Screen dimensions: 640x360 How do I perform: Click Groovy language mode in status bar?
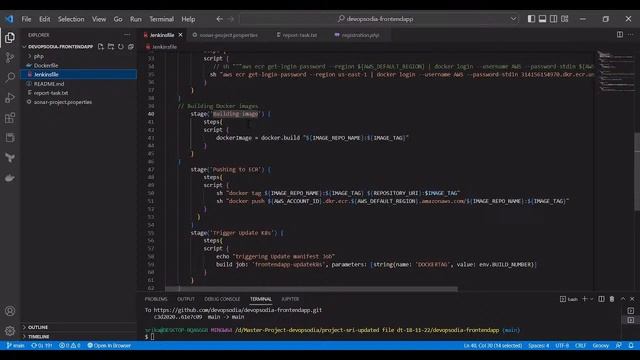coord(600,345)
